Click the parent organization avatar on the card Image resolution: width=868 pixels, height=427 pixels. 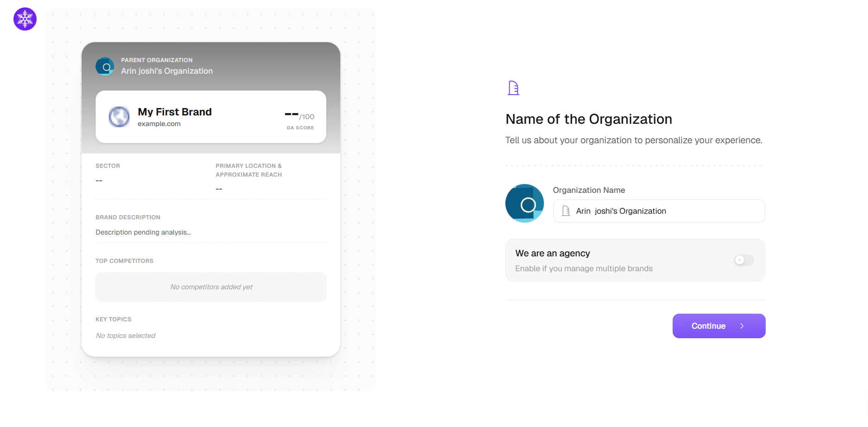[105, 66]
